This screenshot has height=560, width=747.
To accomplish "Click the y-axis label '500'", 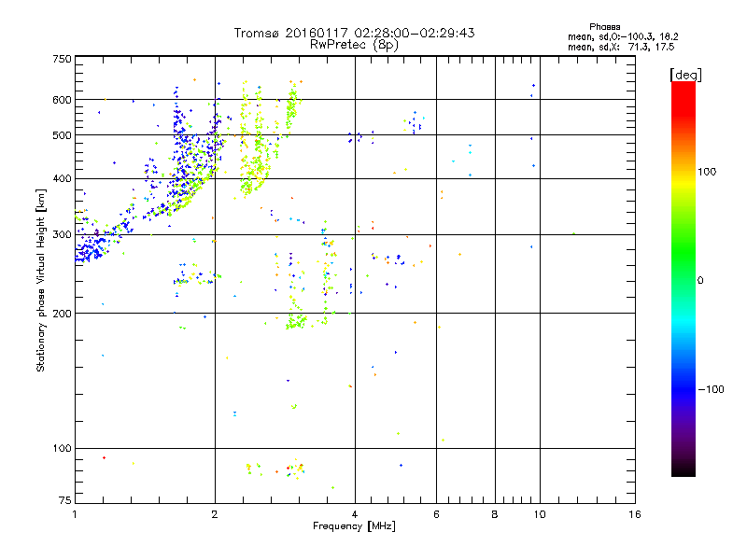I will (x=62, y=135).
